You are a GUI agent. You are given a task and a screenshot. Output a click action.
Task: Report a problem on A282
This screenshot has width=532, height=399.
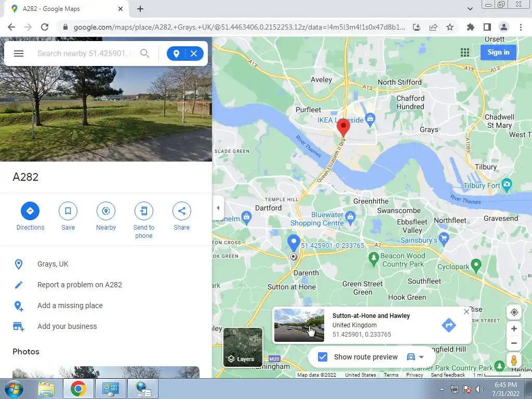point(106,285)
